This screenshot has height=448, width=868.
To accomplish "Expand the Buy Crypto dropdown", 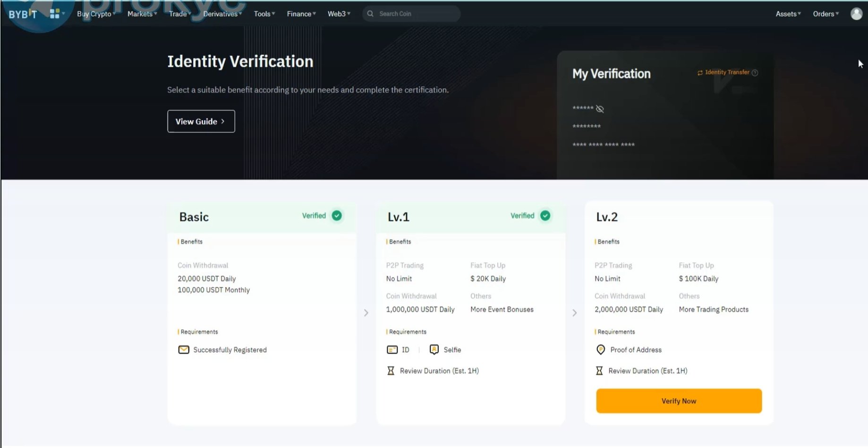I will click(96, 14).
